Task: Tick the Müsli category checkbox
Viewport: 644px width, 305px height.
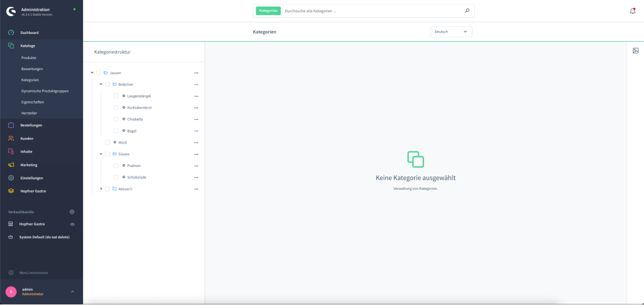Action: click(x=108, y=142)
